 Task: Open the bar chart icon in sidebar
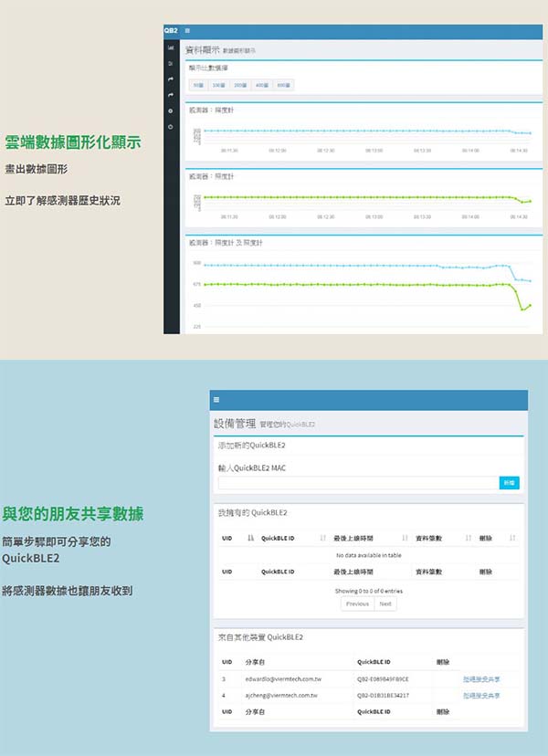171,47
